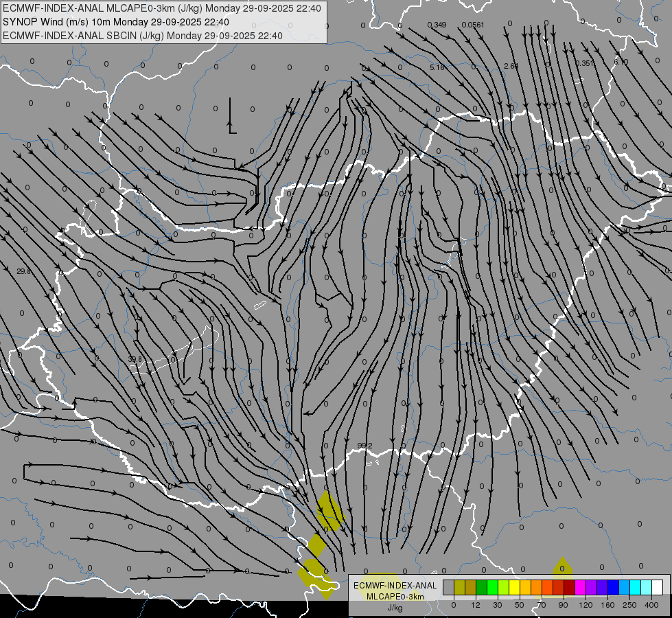The image size is (672, 618).
Task: Select the dark green legend swatch
Action: (x=481, y=587)
